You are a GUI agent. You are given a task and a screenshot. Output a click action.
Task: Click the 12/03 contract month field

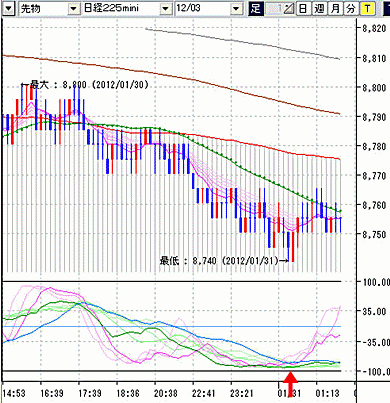[x=203, y=9]
